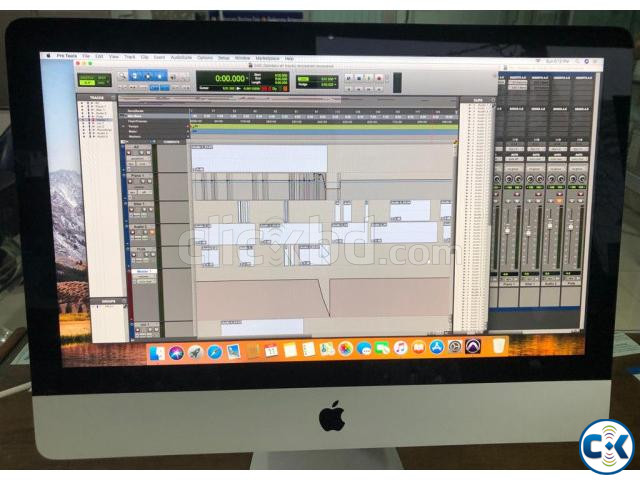Open the Apple menu

click(x=49, y=56)
